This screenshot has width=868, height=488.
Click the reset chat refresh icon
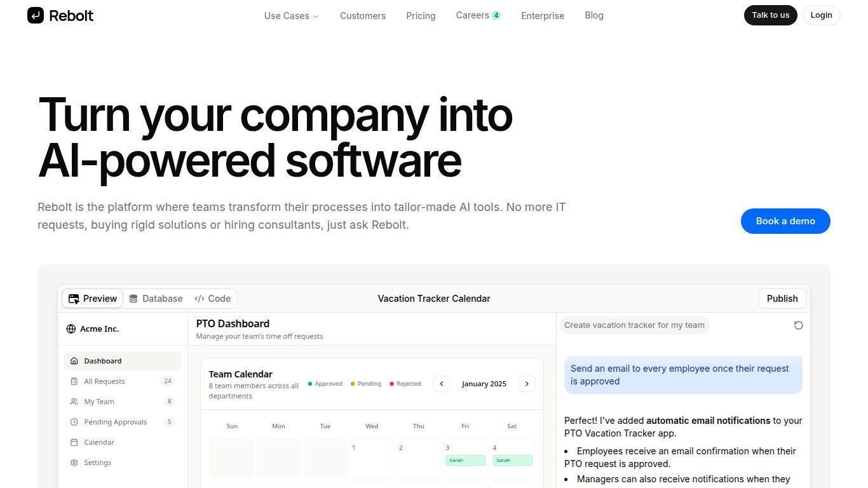pos(799,325)
